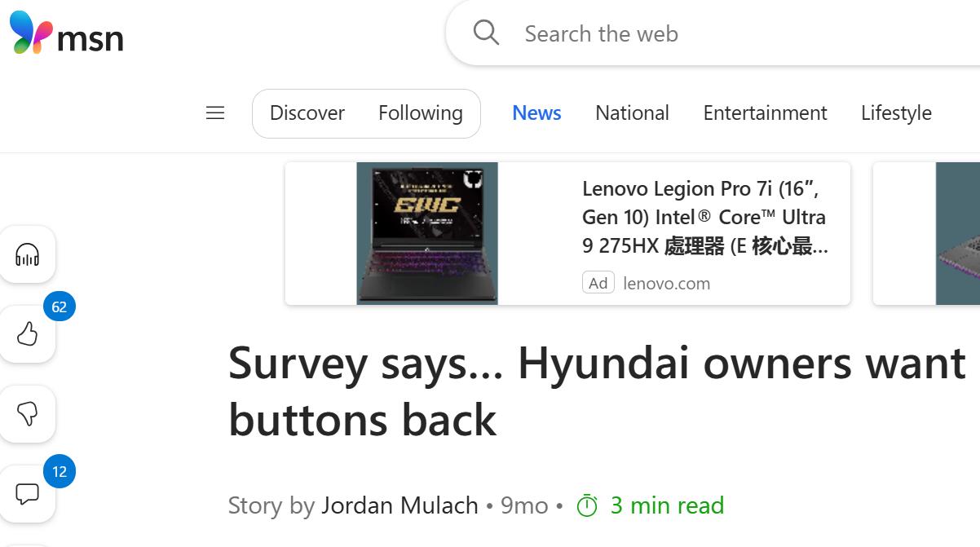The image size is (980, 547).
Task: Open the Entertainment tab
Action: pyautogui.click(x=765, y=113)
